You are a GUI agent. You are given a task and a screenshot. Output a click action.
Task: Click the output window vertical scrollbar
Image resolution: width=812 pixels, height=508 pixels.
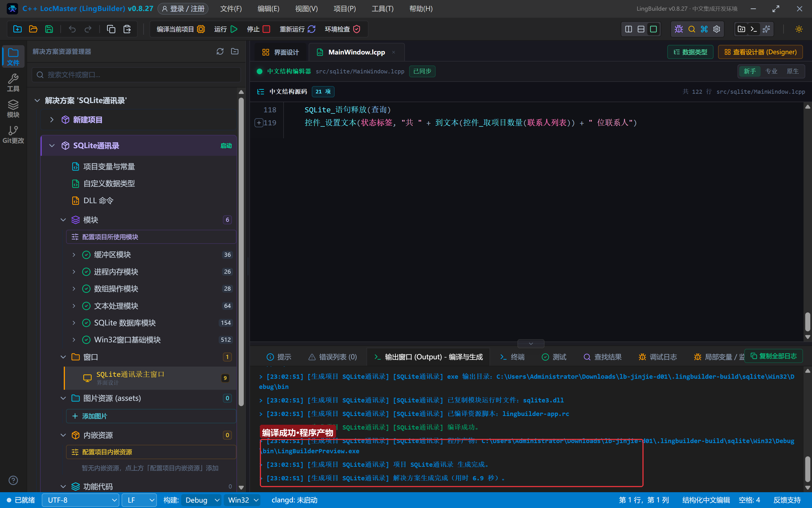[807, 469]
